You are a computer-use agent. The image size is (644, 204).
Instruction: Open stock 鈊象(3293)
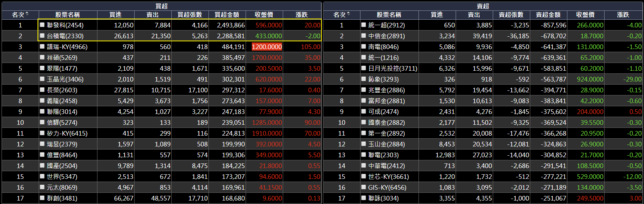(x=383, y=79)
